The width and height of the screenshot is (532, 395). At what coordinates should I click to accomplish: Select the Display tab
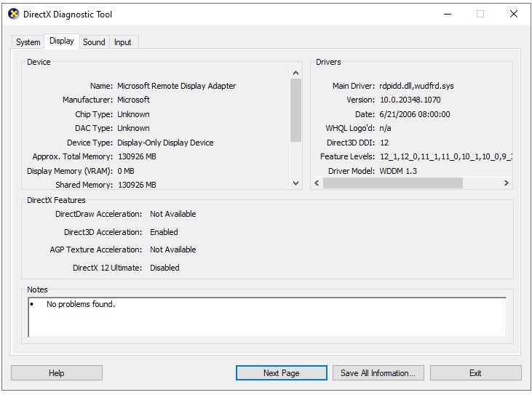click(62, 41)
